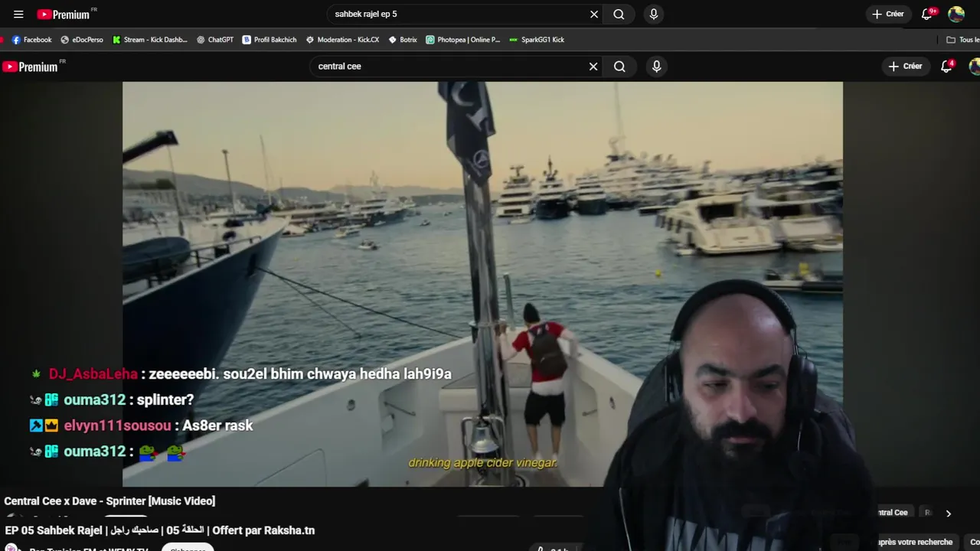This screenshot has height=551, width=980.
Task: Click chat username elvyn111sousou
Action: coord(117,425)
